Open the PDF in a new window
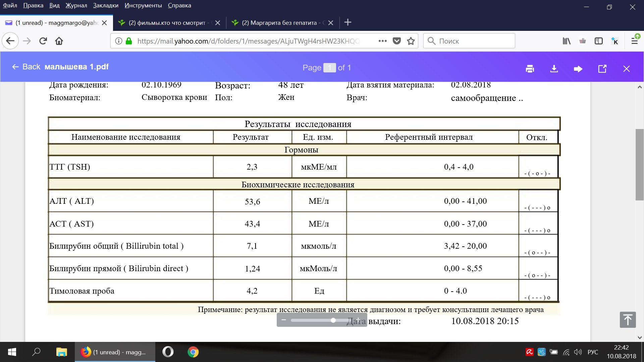Image resolution: width=644 pixels, height=362 pixels. click(x=602, y=69)
